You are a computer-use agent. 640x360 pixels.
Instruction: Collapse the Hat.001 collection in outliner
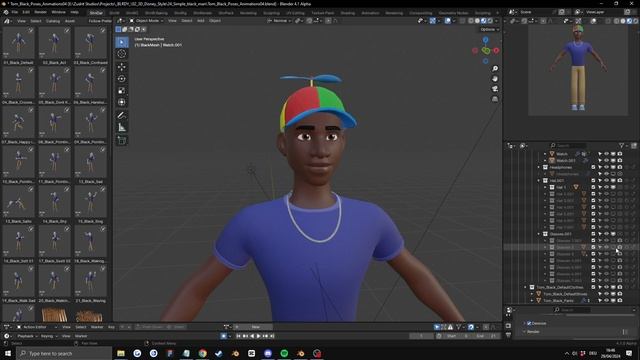539,180
